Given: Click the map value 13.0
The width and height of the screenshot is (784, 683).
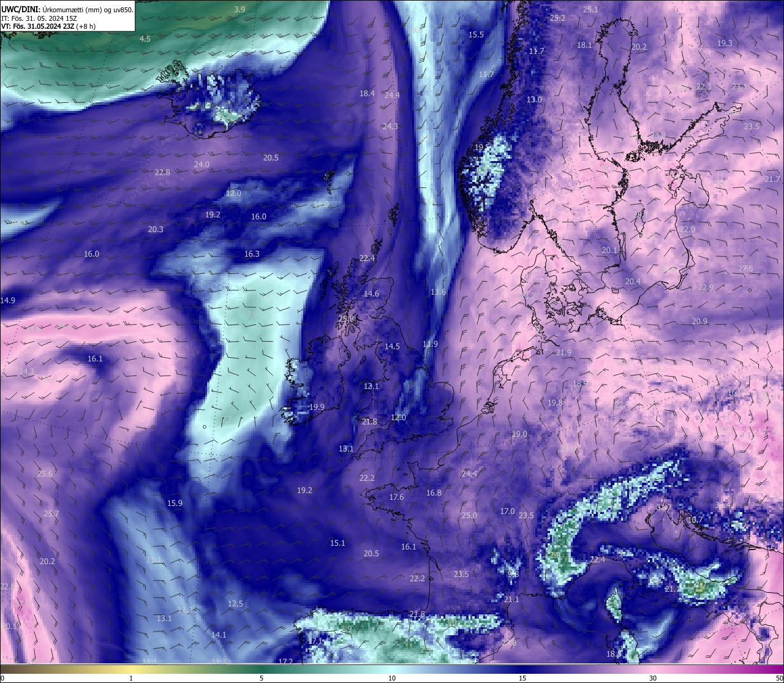Looking at the screenshot, I should tap(535, 99).
